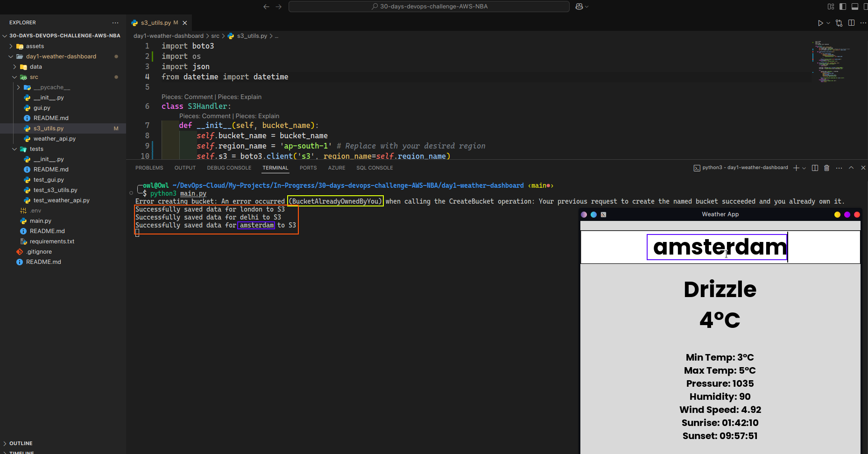The width and height of the screenshot is (868, 454).
Task: Toggle the bottom panel visibility
Action: point(855,7)
